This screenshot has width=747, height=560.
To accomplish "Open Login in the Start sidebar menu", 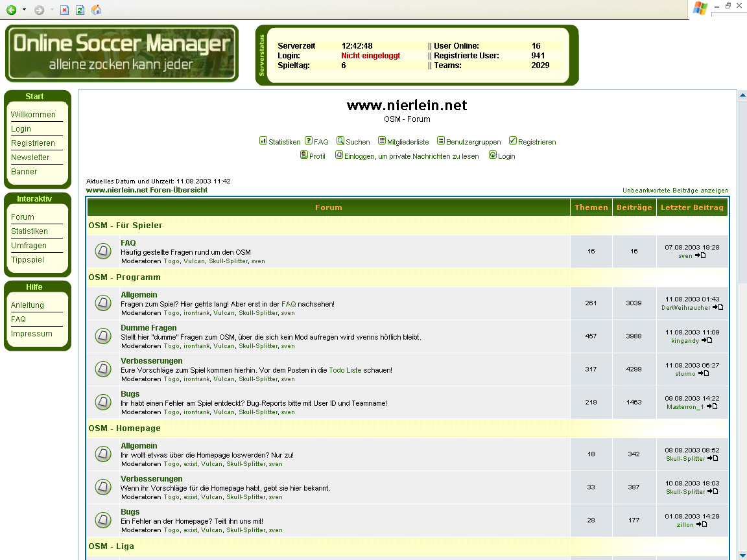I will click(21, 129).
